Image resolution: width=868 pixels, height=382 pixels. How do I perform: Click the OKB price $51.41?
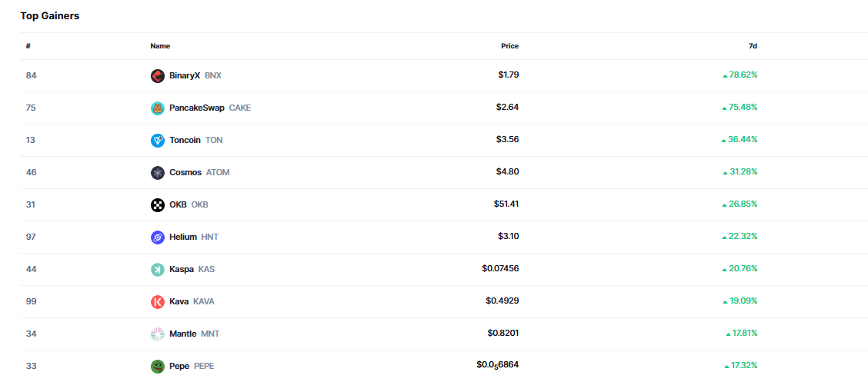(506, 204)
